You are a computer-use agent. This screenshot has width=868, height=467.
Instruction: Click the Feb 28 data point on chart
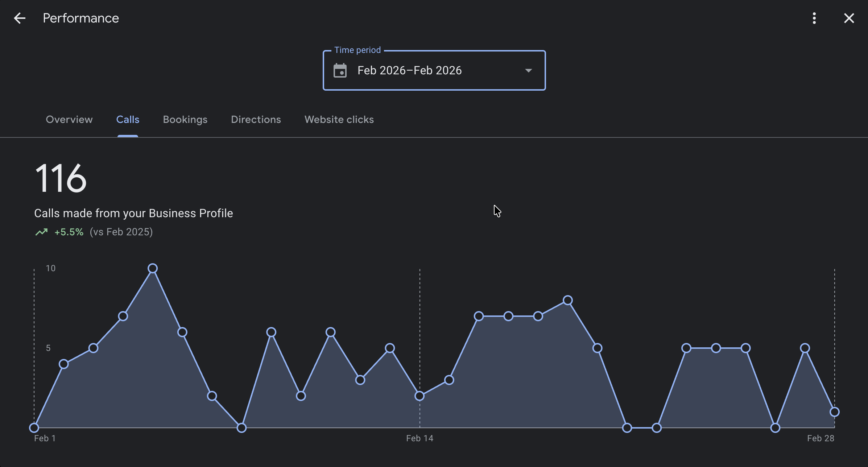point(835,412)
